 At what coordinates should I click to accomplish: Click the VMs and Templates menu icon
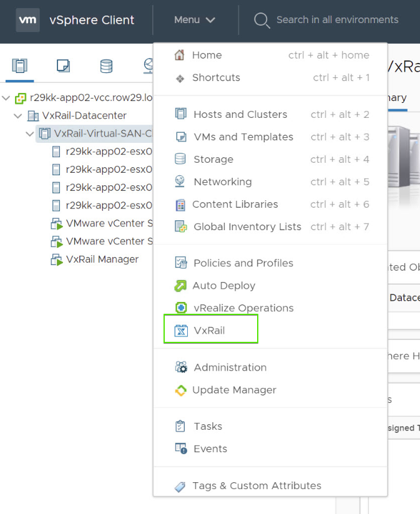tap(181, 137)
